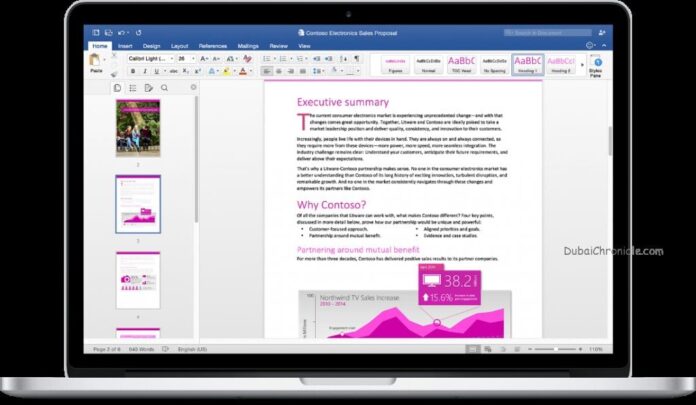
Task: Show the thumbnails pane tab icon
Action: pos(117,88)
